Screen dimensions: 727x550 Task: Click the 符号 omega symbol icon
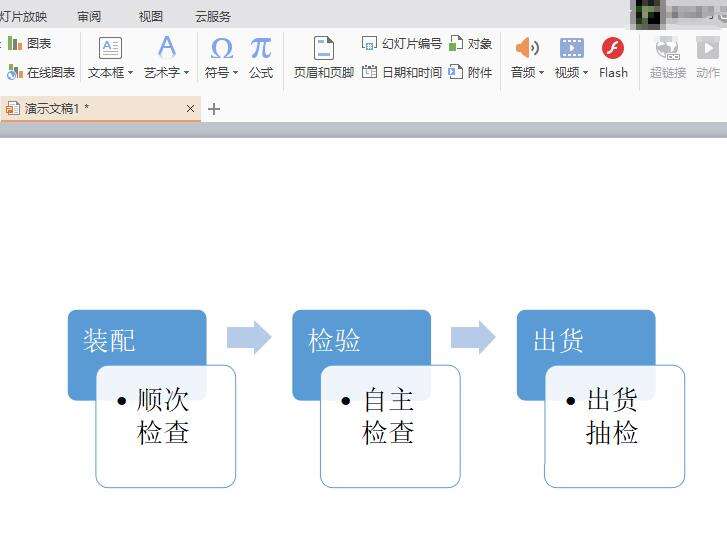(222, 48)
